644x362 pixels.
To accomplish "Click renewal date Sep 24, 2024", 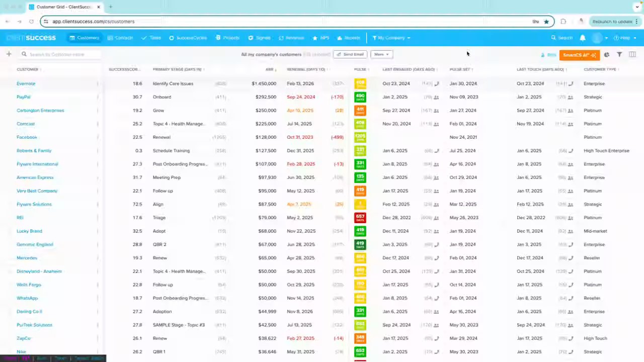I will point(301,97).
